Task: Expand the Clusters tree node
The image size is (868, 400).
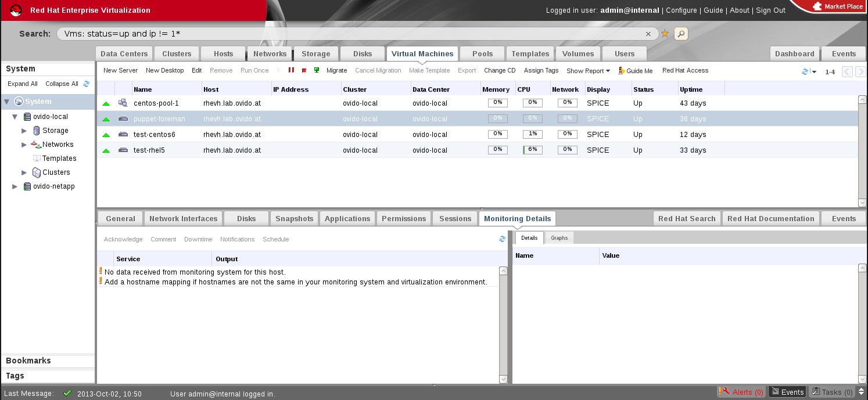Action: (24, 172)
